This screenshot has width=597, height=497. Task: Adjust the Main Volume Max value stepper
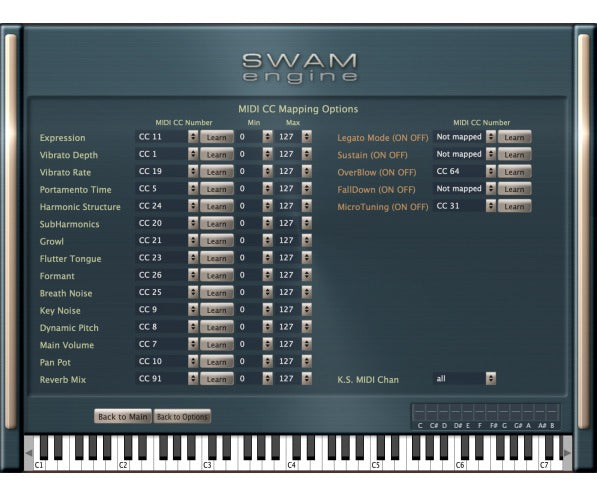[306, 344]
